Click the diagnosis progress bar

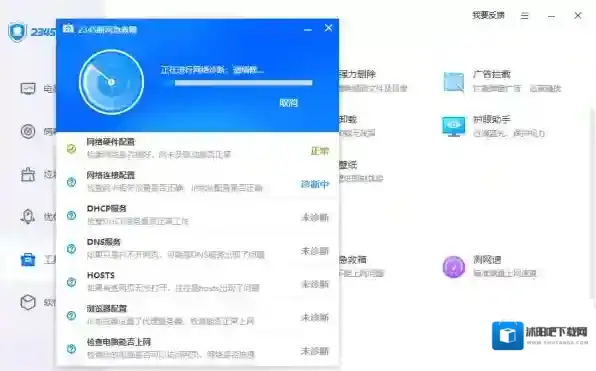click(241, 83)
